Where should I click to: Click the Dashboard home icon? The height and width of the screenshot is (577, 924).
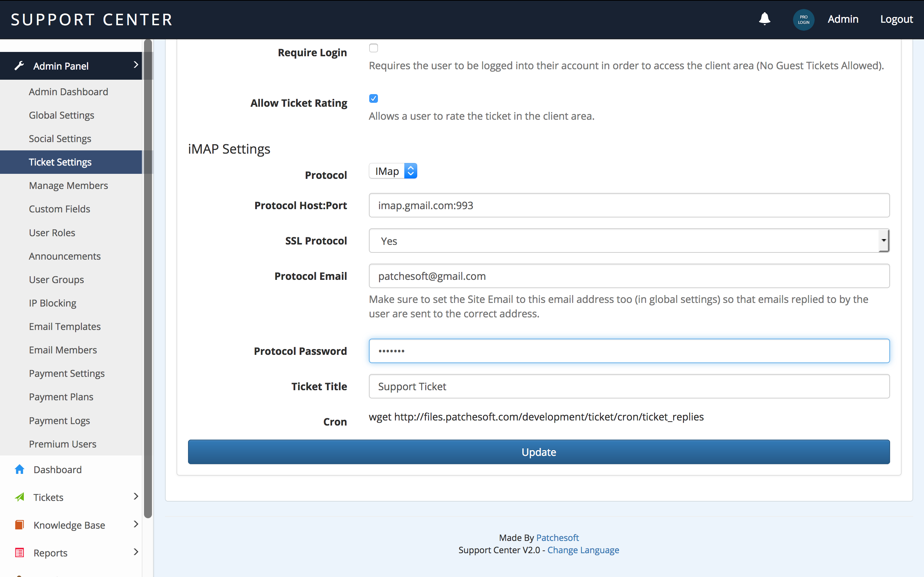19,470
